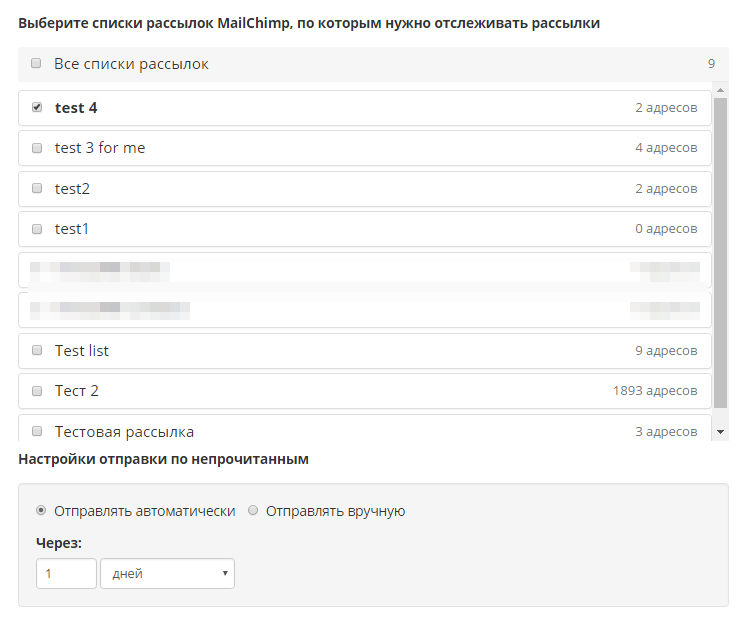Check the 'Все списки рассылок' checkbox
Viewport: 746px width, 622px height.
click(x=36, y=63)
